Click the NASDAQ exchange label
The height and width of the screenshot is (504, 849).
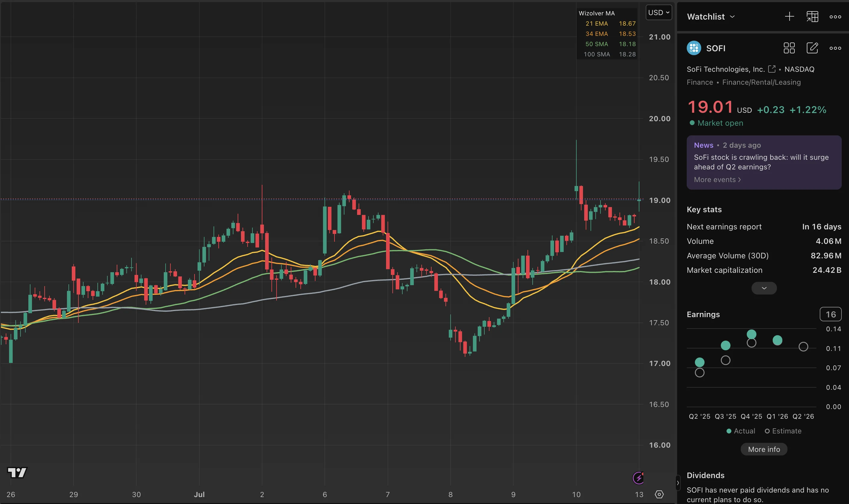click(x=799, y=69)
